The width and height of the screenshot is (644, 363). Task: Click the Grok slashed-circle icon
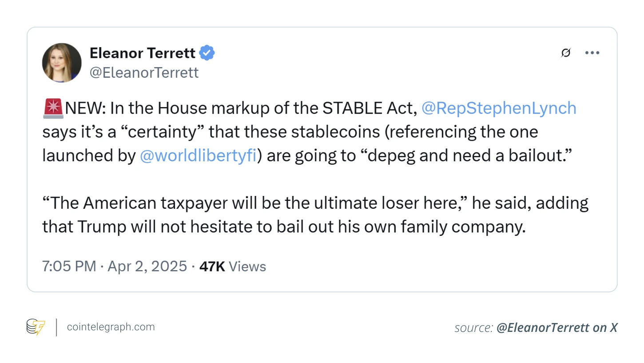[x=565, y=53]
